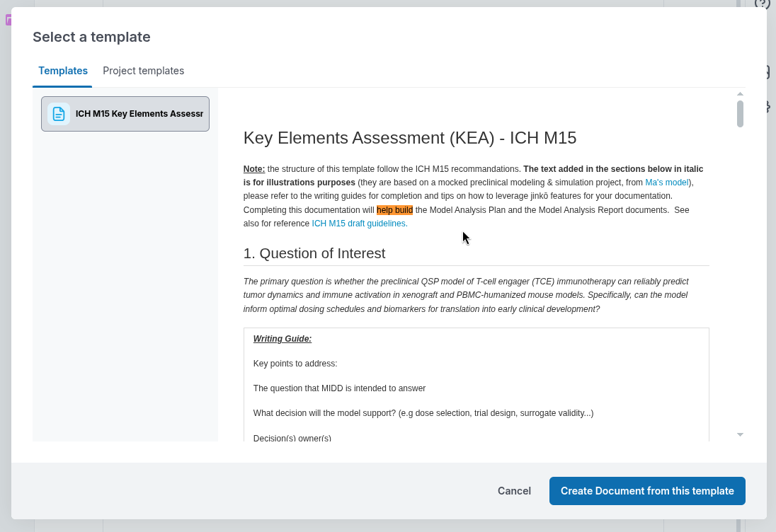
Task: Switch to the Templates tab
Action: pos(63,71)
